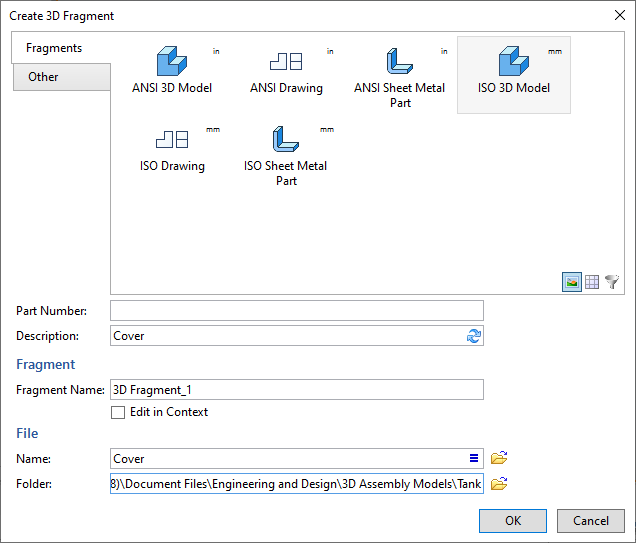636x543 pixels.
Task: Click the Folder path field
Action: coord(297,483)
